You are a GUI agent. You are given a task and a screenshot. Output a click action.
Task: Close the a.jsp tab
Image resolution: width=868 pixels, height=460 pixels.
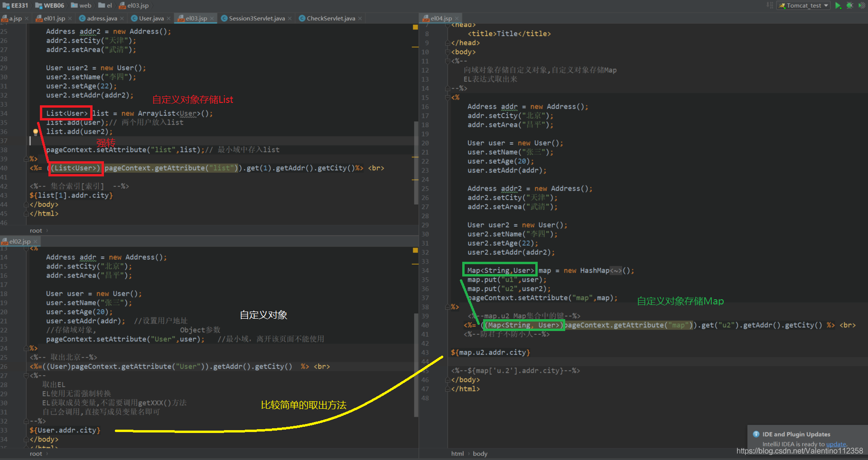(x=27, y=18)
